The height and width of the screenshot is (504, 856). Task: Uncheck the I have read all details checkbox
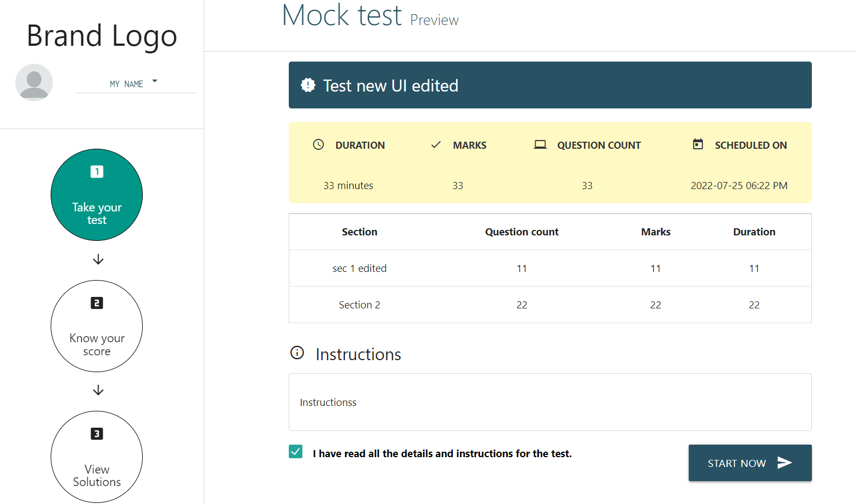(296, 452)
